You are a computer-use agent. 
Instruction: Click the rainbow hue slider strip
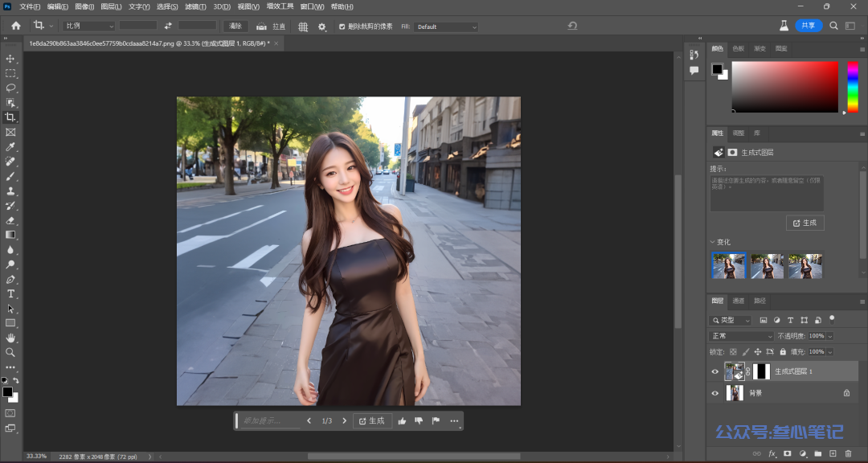(853, 87)
